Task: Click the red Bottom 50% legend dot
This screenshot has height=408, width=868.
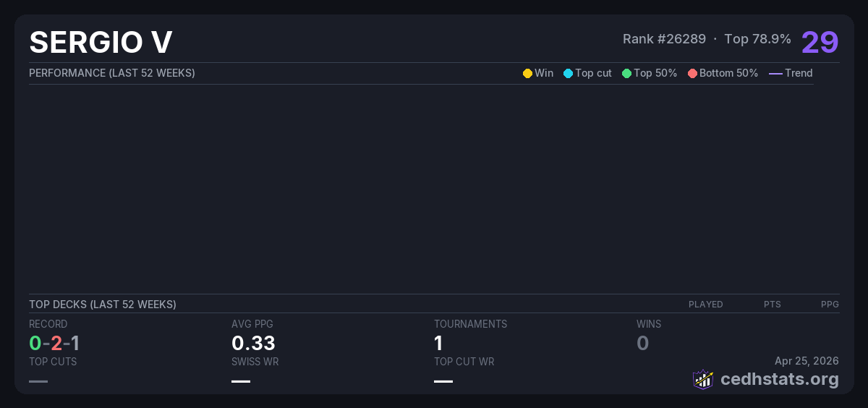Action: (692, 73)
